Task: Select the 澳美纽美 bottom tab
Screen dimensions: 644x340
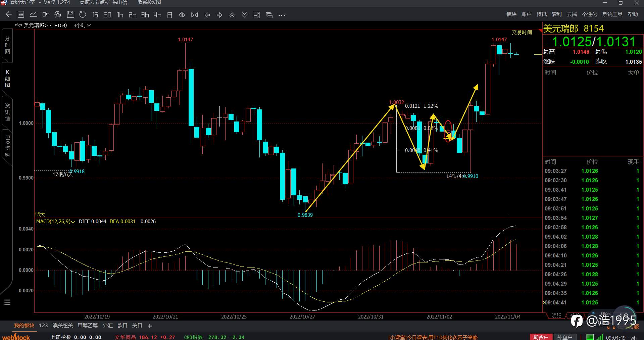Action: pyautogui.click(x=63, y=326)
